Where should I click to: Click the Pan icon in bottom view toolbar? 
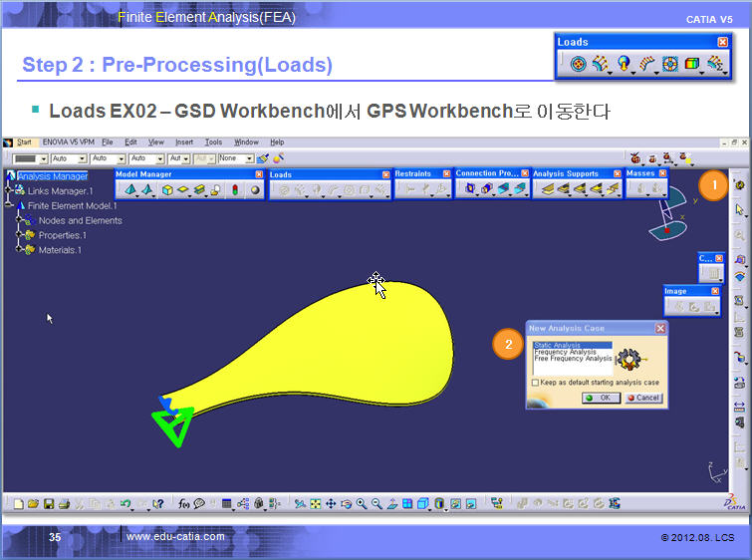click(330, 504)
